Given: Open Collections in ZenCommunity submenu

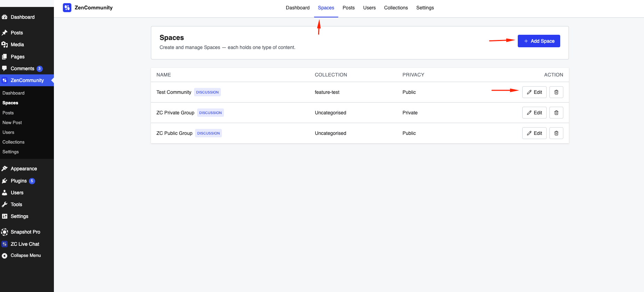Looking at the screenshot, I should click(x=14, y=142).
